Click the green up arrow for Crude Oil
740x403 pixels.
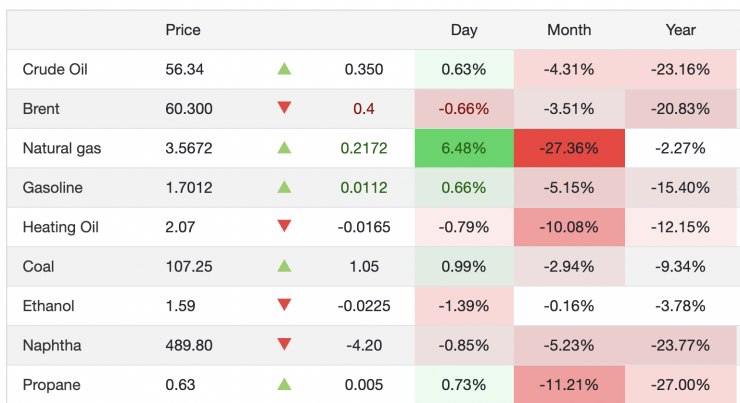click(x=284, y=69)
